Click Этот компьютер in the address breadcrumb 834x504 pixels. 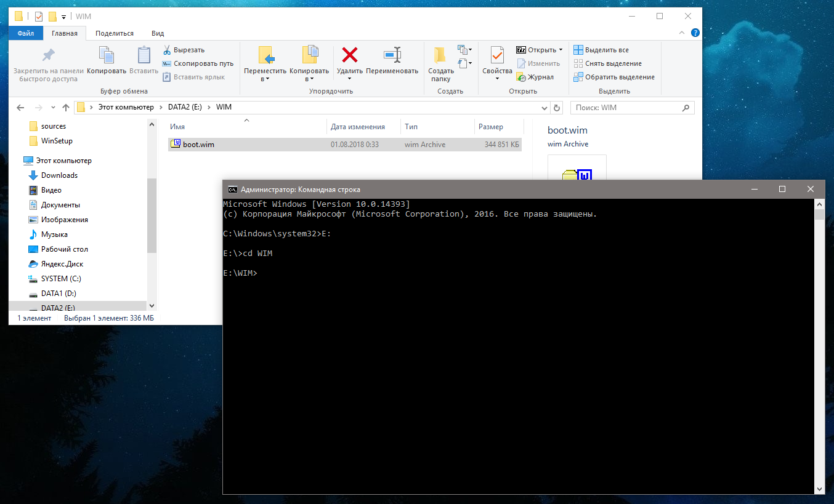click(126, 107)
